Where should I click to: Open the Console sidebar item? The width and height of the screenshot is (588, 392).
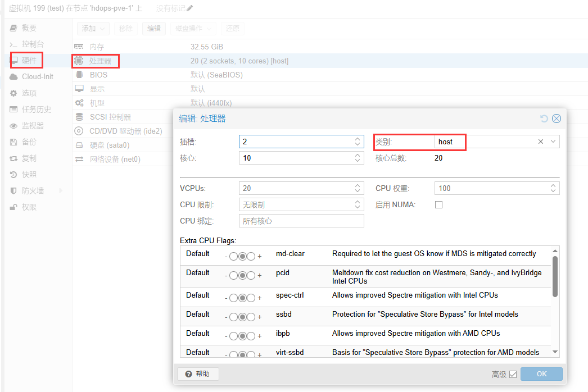[x=32, y=44]
